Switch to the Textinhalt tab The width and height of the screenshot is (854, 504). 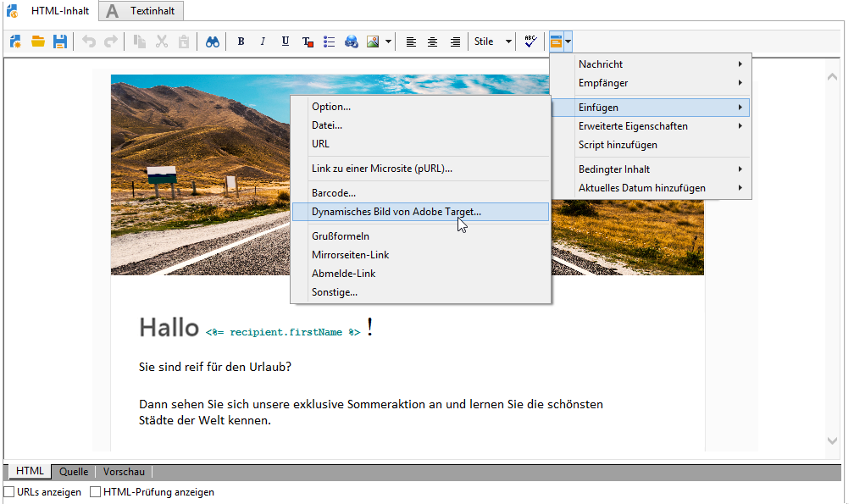141,11
